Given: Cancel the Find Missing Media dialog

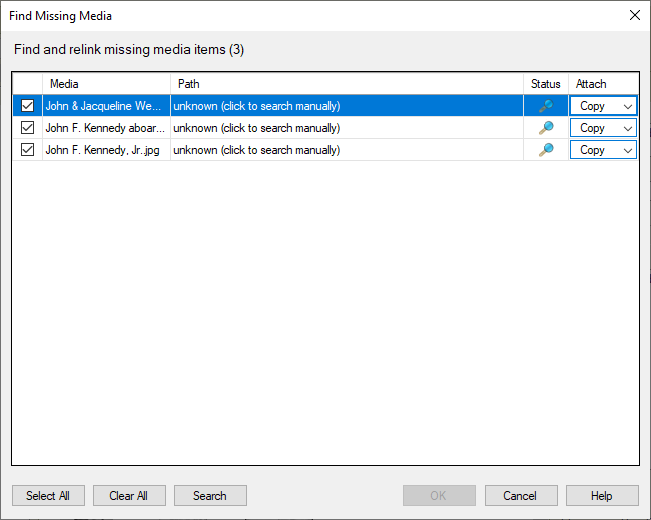Looking at the screenshot, I should click(x=521, y=495).
